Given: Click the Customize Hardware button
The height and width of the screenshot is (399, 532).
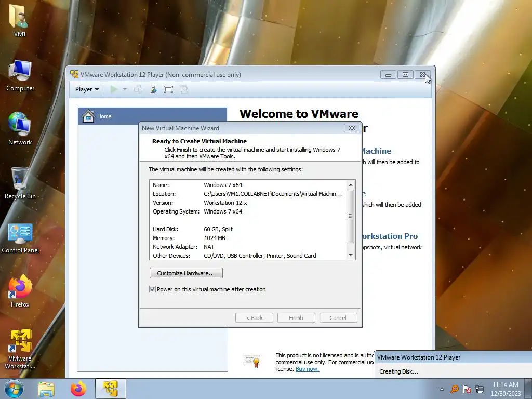Looking at the screenshot, I should pyautogui.click(x=186, y=273).
